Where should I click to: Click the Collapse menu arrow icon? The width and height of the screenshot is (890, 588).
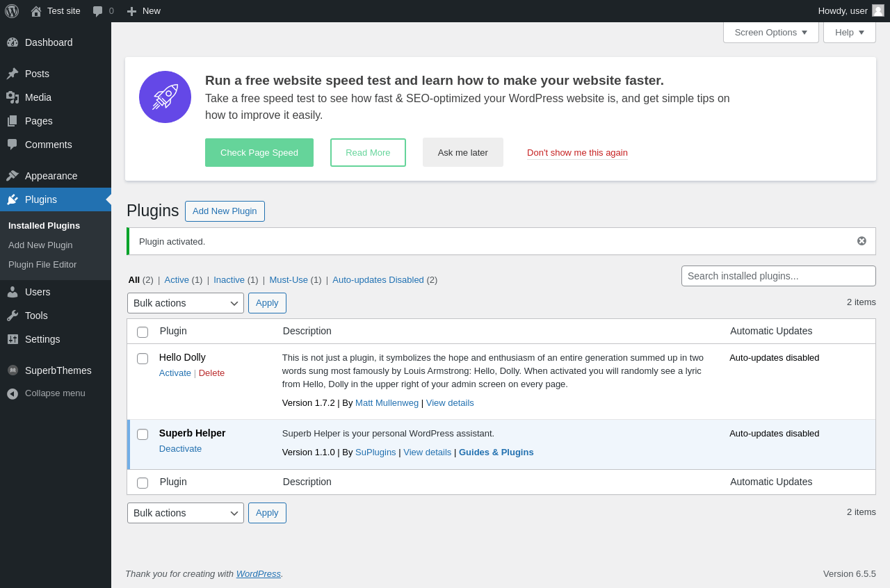(x=13, y=393)
